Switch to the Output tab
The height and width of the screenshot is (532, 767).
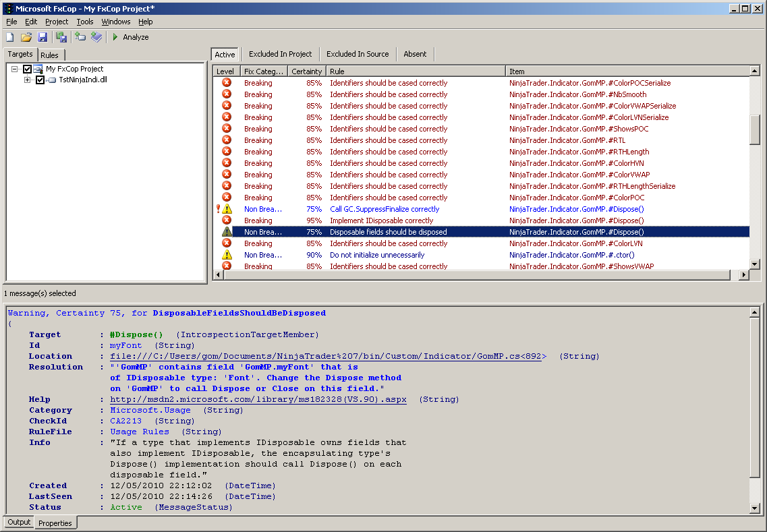[x=19, y=522]
